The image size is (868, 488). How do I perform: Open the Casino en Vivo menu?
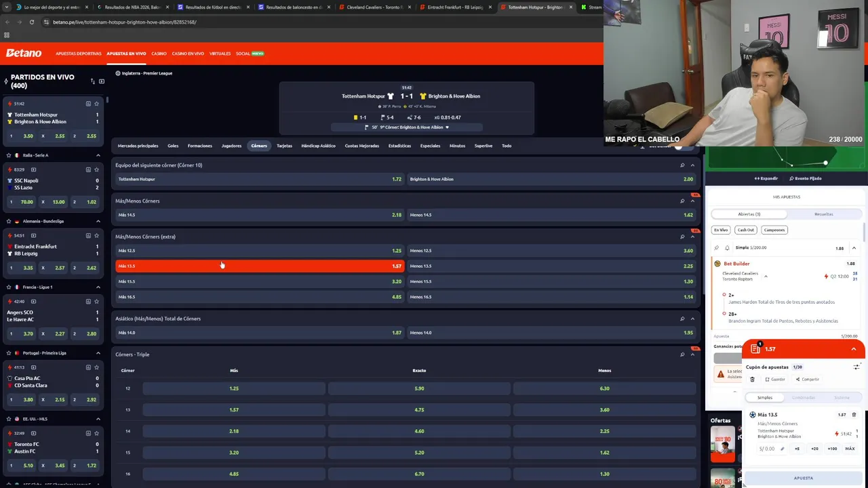[188, 54]
